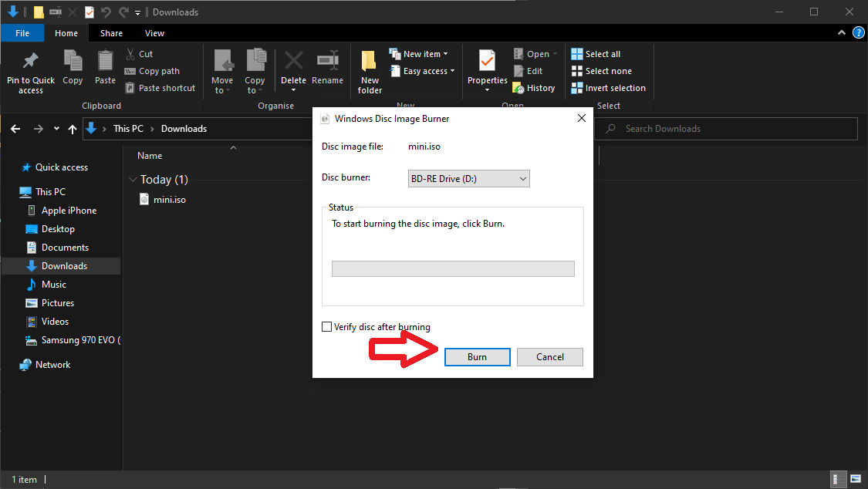Open the Videos folder in the sidebar
Viewport: 868px width, 489px height.
[48, 322]
